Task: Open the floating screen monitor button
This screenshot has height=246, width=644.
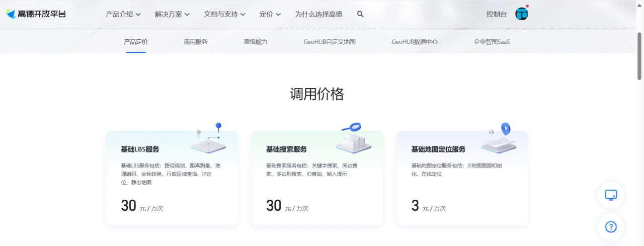Action: click(611, 195)
